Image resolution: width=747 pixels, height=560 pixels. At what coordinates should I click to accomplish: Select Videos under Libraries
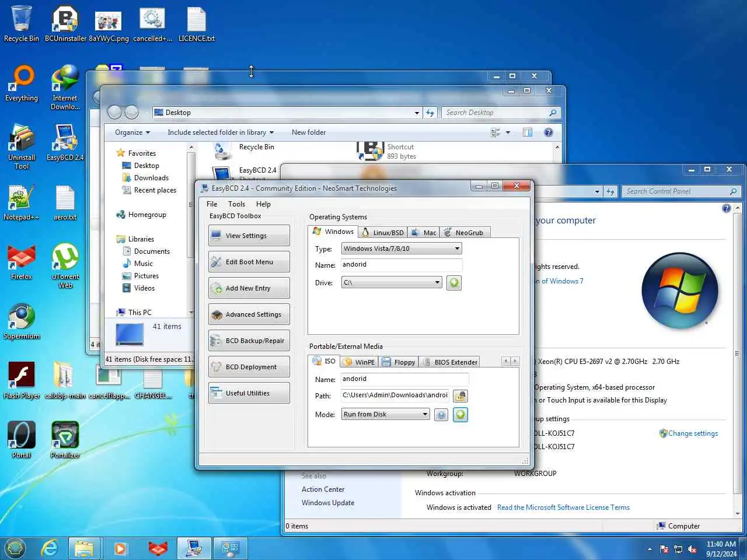144,288
